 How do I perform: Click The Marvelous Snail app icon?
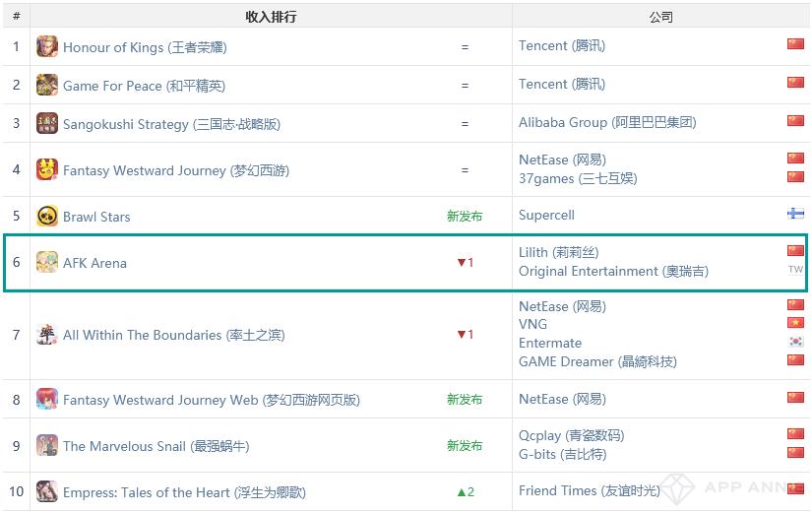[47, 445]
